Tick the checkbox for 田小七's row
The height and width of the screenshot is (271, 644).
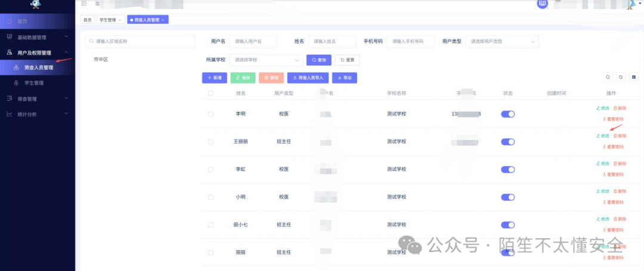[x=210, y=225]
